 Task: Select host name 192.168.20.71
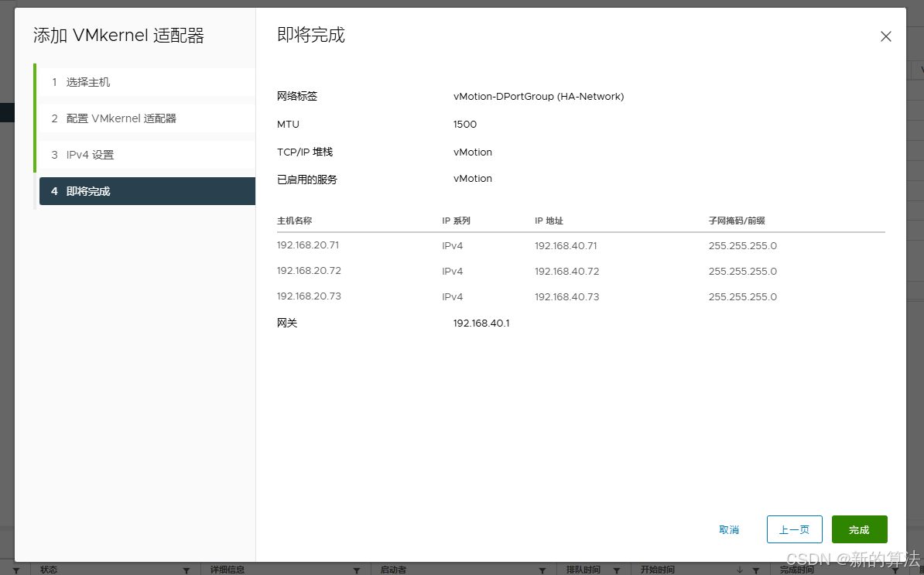click(307, 245)
